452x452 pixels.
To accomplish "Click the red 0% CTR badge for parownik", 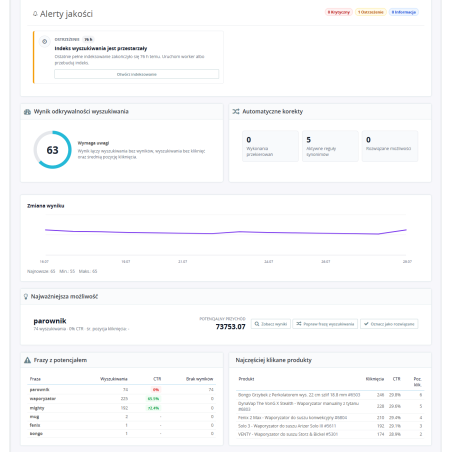I will click(x=156, y=390).
